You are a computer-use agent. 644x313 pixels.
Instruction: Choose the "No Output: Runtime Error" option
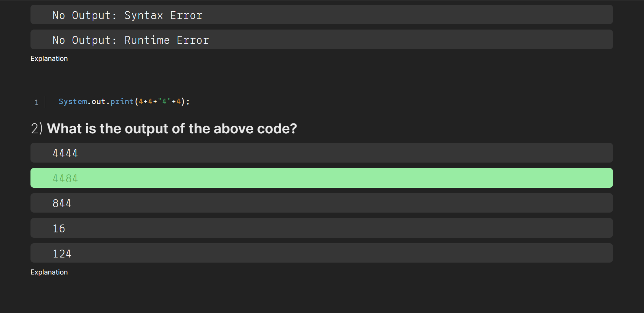pyautogui.click(x=322, y=40)
